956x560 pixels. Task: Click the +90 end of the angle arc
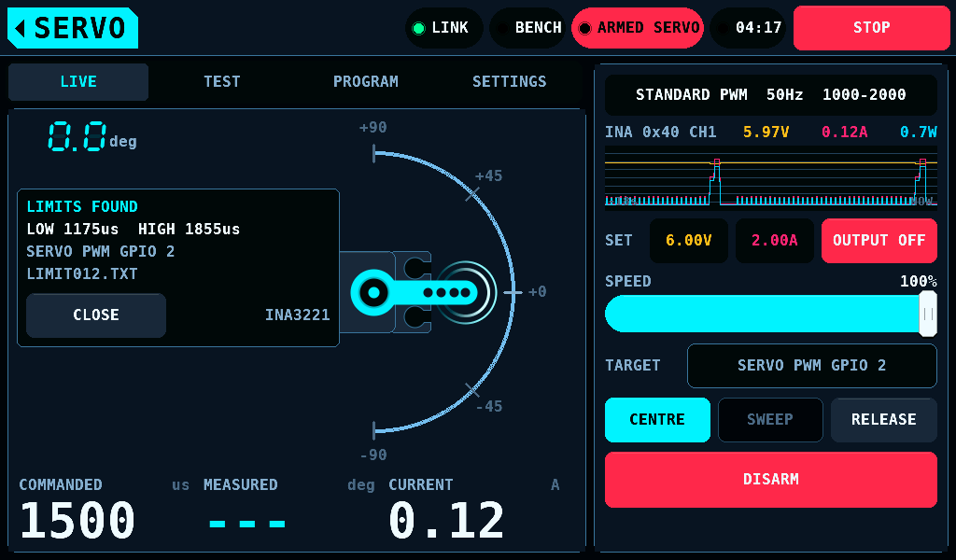[x=374, y=154]
